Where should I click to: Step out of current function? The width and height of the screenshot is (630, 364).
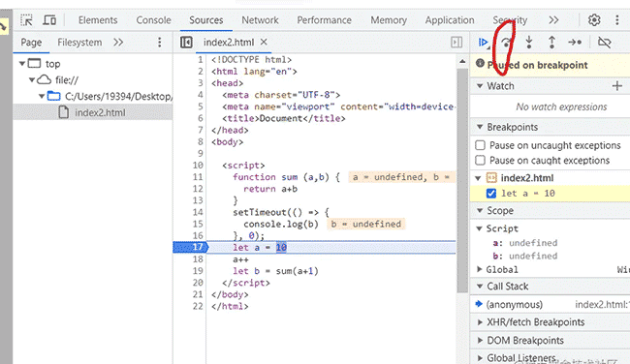(552, 43)
